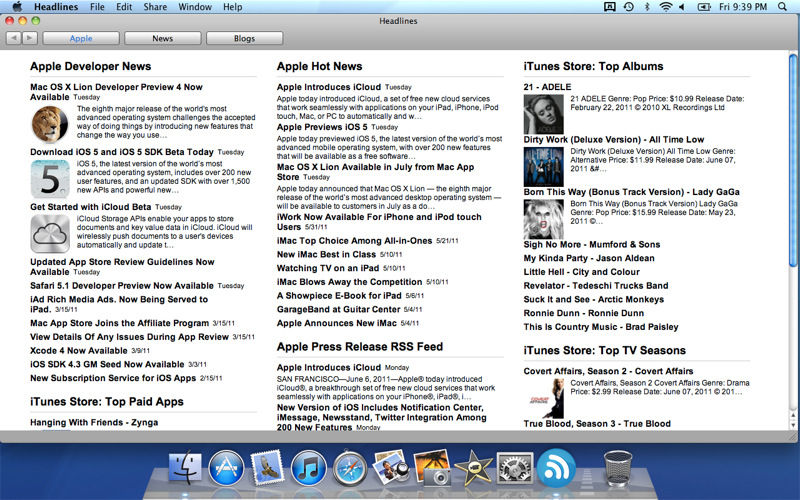This screenshot has width=800, height=500.
Task: Click the input source menu bar icon
Action: [610, 7]
